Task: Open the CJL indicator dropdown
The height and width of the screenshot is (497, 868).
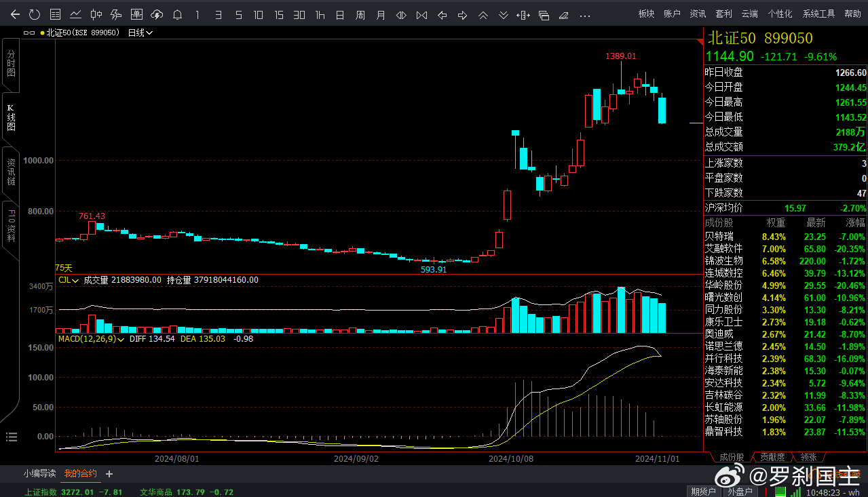Action: [69, 279]
